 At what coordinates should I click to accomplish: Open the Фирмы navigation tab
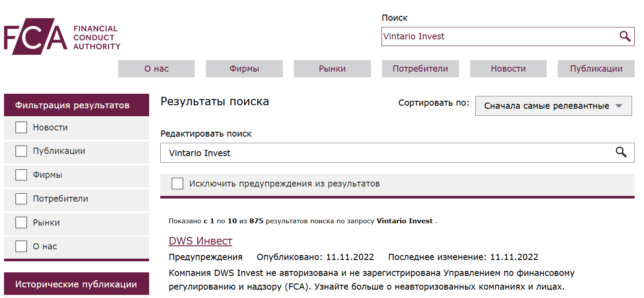click(244, 69)
